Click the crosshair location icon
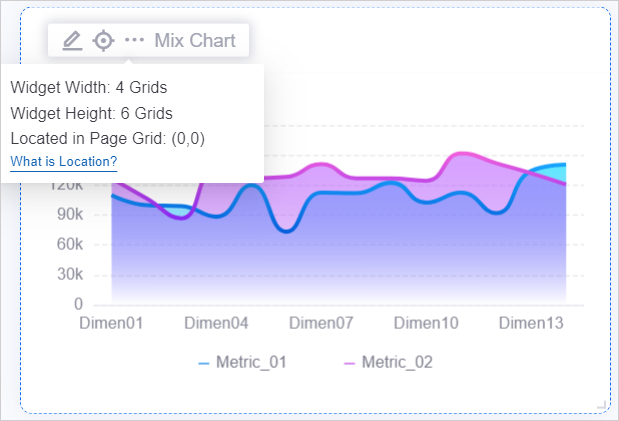The image size is (619, 421). coord(103,41)
